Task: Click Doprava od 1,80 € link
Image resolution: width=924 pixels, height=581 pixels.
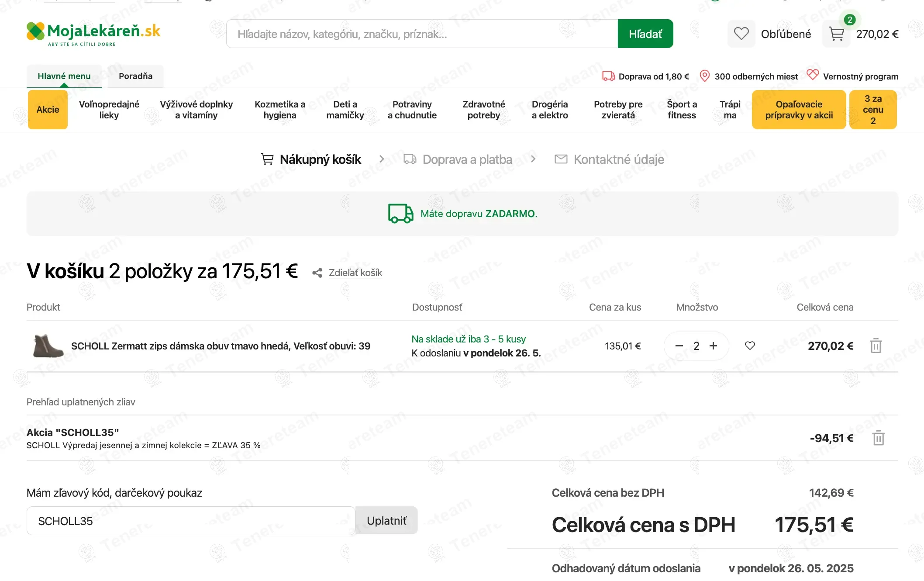Action: [x=654, y=76]
